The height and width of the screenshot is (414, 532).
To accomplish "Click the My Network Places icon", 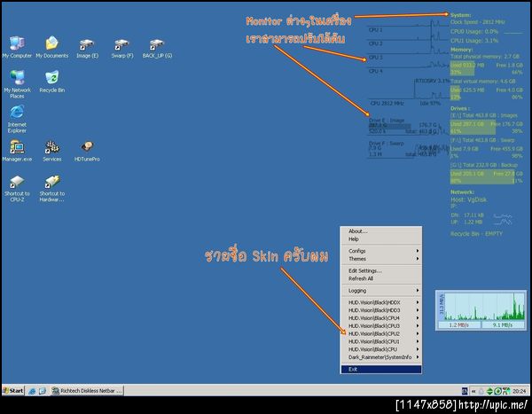I will pos(17,84).
